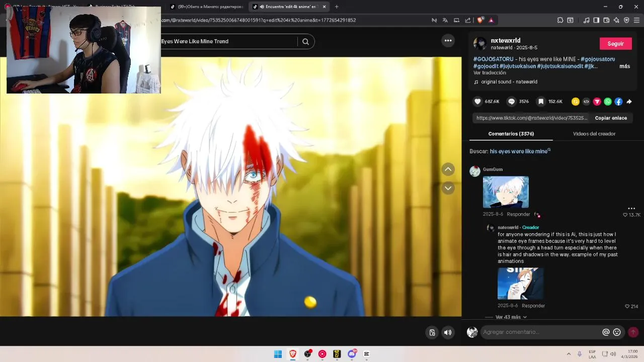The width and height of the screenshot is (644, 362).
Task: Click the share page icon in address bar
Action: pyautogui.click(x=468, y=20)
